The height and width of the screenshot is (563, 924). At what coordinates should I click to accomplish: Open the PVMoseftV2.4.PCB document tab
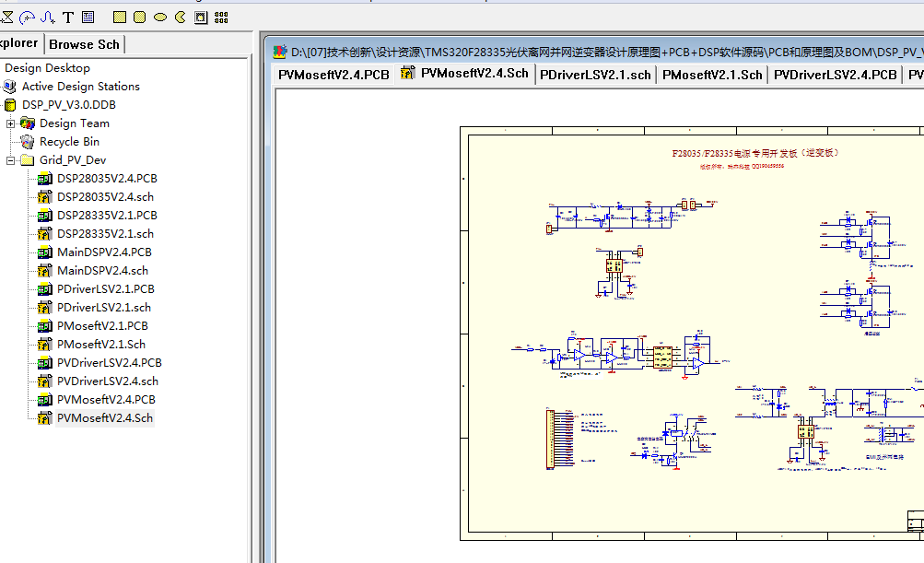tap(333, 75)
